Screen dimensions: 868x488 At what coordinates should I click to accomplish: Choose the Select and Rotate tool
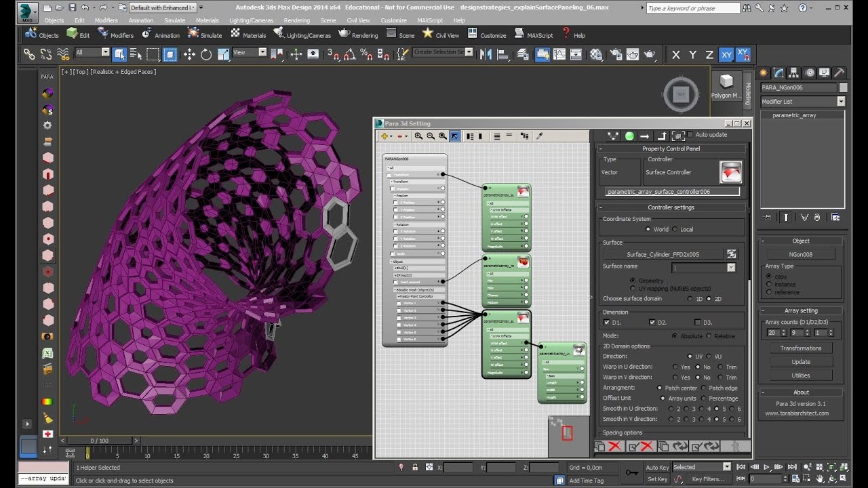[x=206, y=54]
